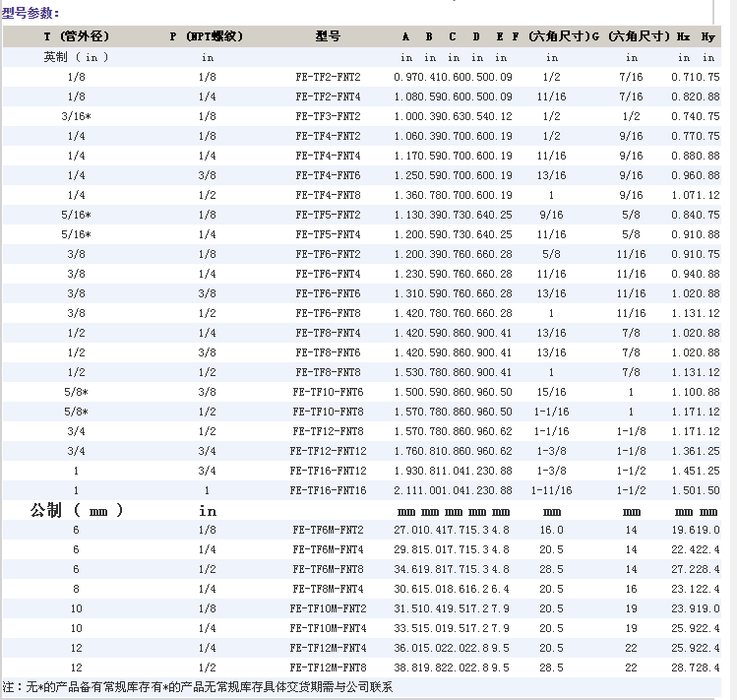The height and width of the screenshot is (700, 737).
Task: Click 16.0 hex size in FE-TF6M-FNT2 row
Action: 551,531
